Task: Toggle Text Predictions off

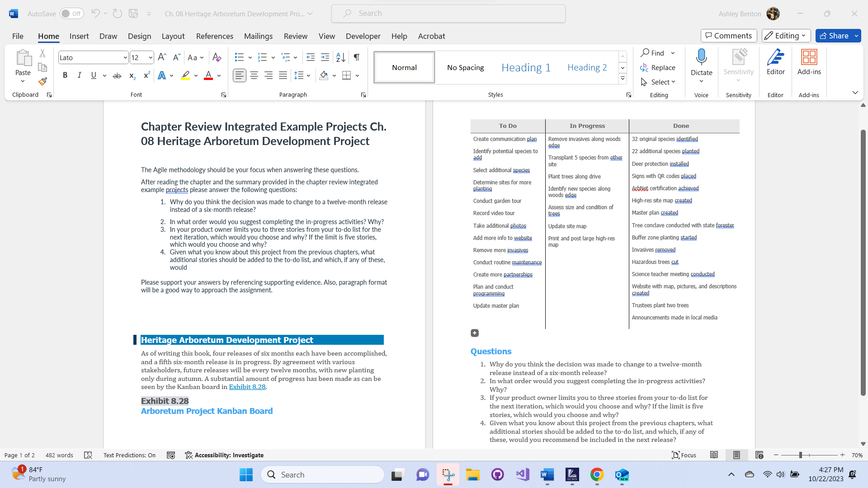Action: (129, 455)
